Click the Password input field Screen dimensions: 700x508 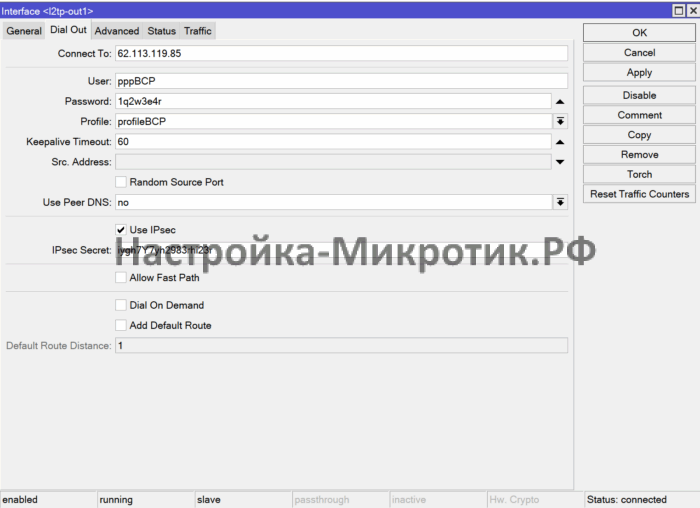pos(333,101)
